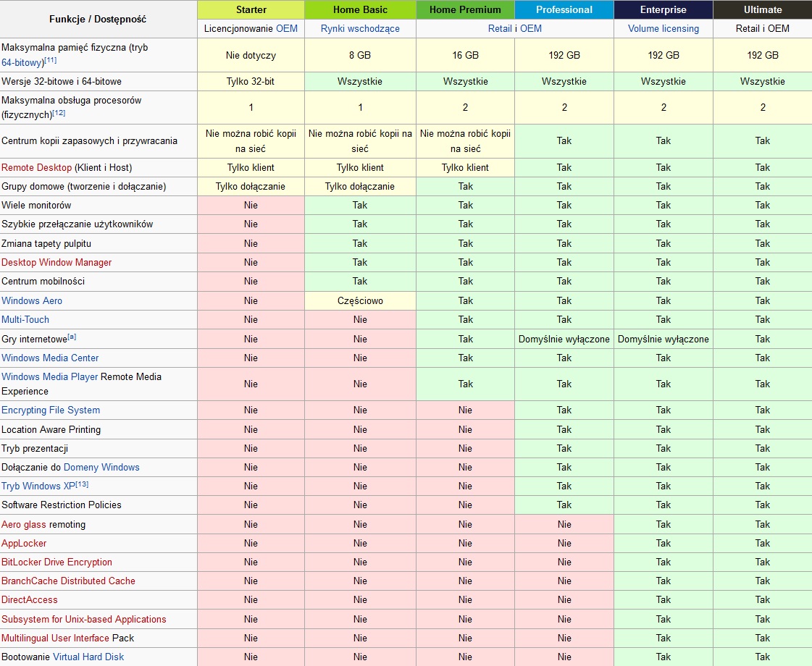Viewport: 812px width, 666px height.
Task: Click the Enterprise column header
Action: click(x=664, y=9)
